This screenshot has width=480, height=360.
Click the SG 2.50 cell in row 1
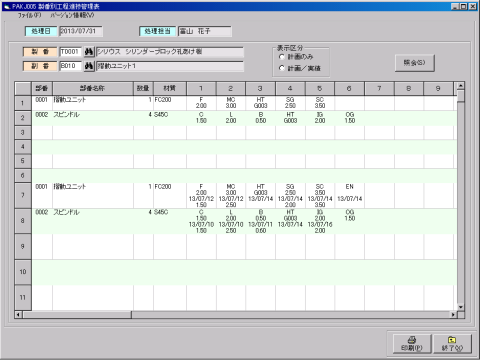pyautogui.click(x=290, y=103)
